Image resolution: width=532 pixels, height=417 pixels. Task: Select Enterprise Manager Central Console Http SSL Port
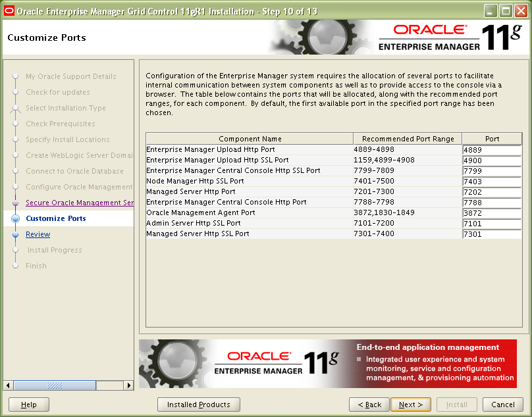click(x=250, y=170)
